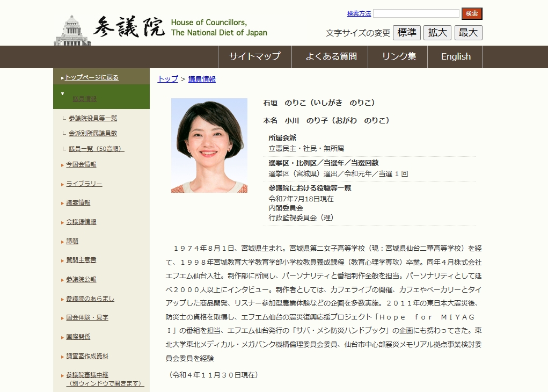
Task: Set font size to 最大
Action: point(469,33)
